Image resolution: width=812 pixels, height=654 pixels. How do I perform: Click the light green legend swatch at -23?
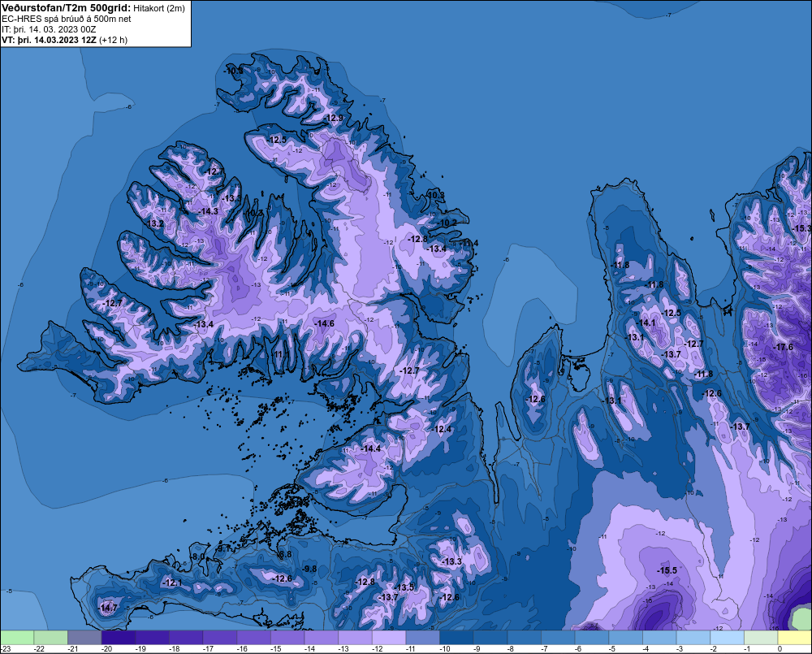[17, 637]
